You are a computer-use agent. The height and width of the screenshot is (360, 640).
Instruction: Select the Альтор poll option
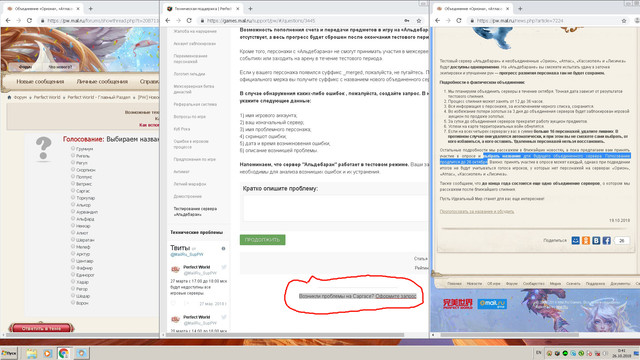pos(73,204)
